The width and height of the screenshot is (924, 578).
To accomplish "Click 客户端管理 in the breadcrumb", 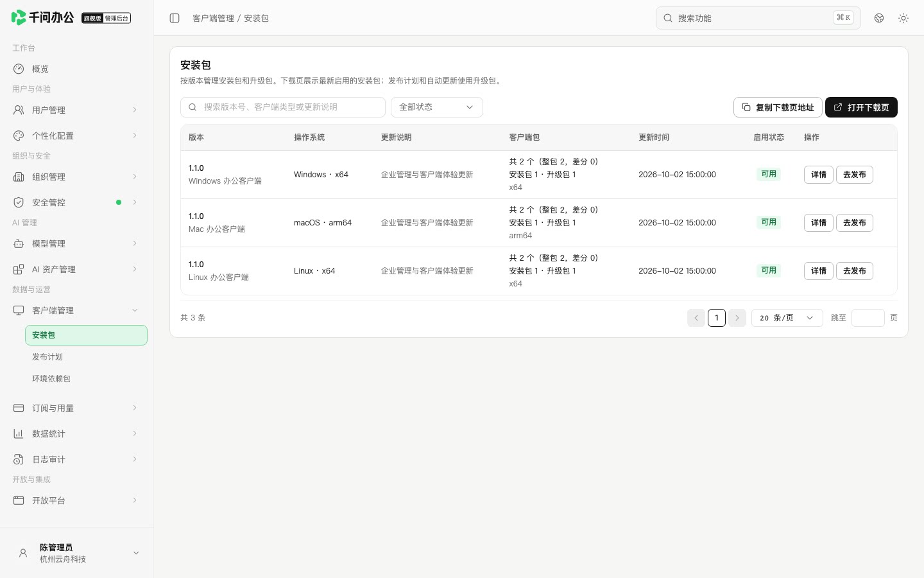I will (213, 18).
